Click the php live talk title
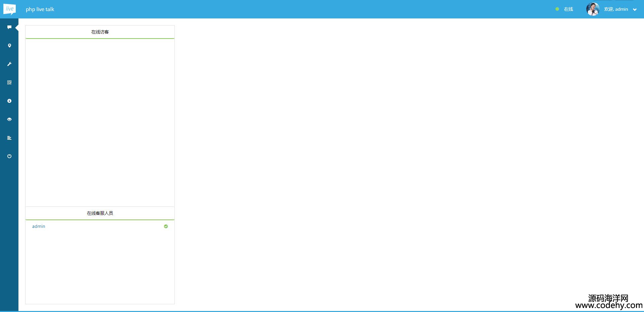This screenshot has height=312, width=644. (x=40, y=9)
